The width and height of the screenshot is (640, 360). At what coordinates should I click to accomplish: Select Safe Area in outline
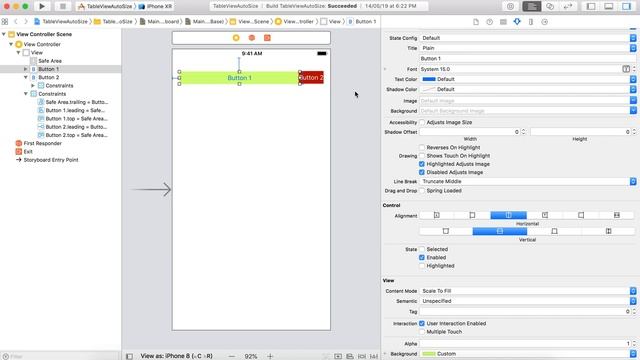point(50,61)
